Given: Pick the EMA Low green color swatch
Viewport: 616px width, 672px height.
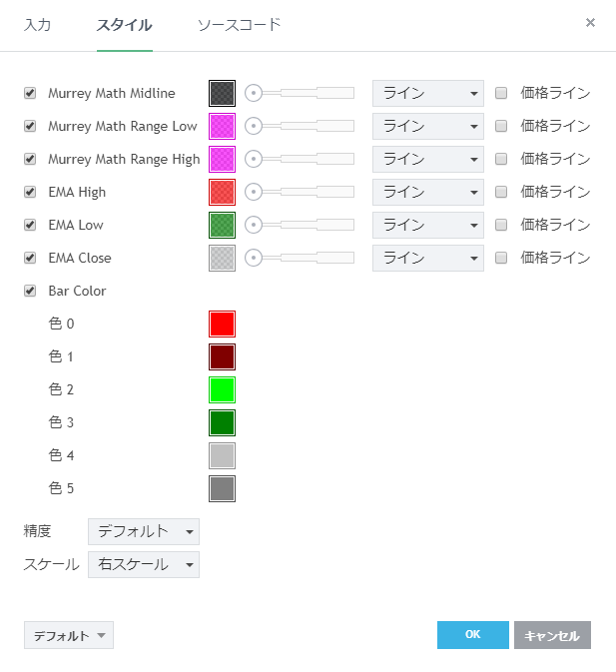Looking at the screenshot, I should tap(222, 225).
